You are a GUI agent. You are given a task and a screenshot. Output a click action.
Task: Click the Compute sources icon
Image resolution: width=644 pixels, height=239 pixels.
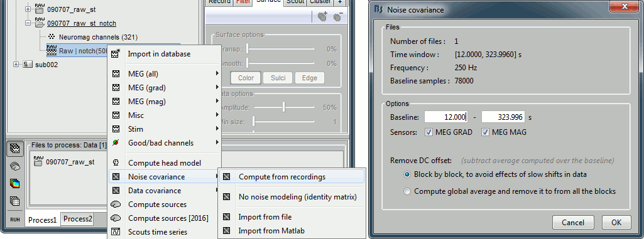[x=116, y=204]
